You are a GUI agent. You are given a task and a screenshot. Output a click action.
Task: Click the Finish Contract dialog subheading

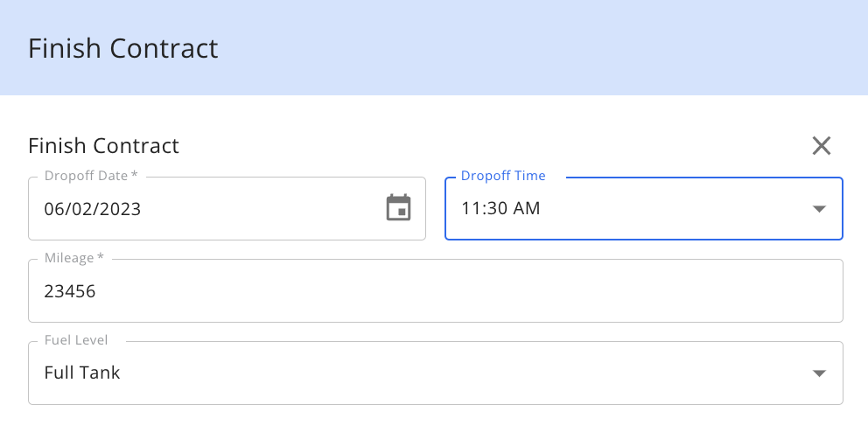tap(103, 146)
